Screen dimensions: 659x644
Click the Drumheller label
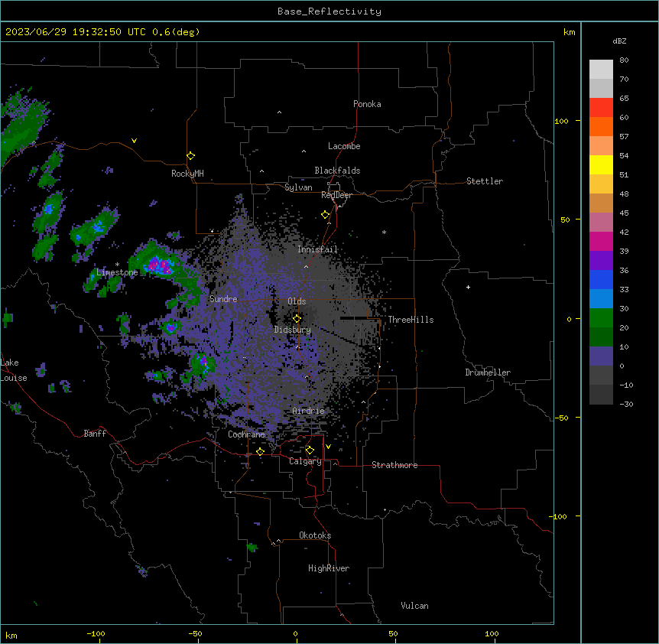[488, 372]
